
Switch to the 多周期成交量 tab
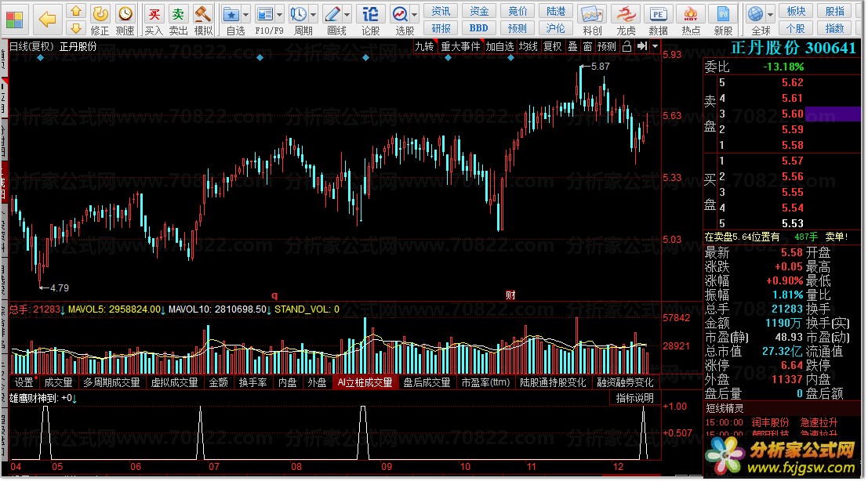(112, 382)
